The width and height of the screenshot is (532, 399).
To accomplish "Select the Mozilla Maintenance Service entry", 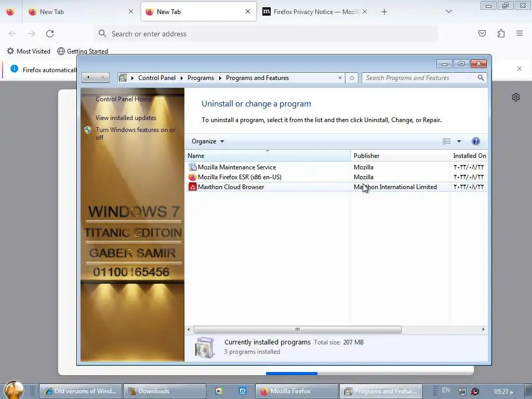I will click(337, 167).
